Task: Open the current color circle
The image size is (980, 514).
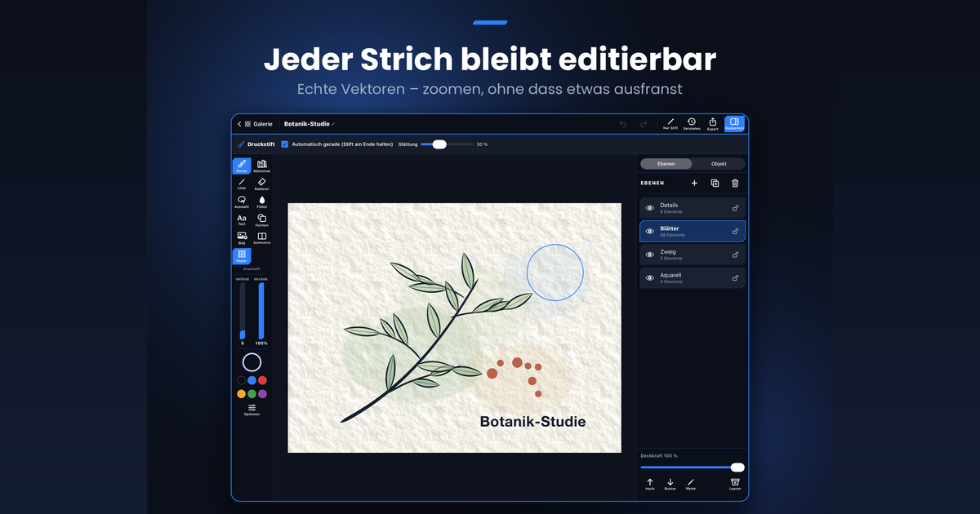Action: 252,362
